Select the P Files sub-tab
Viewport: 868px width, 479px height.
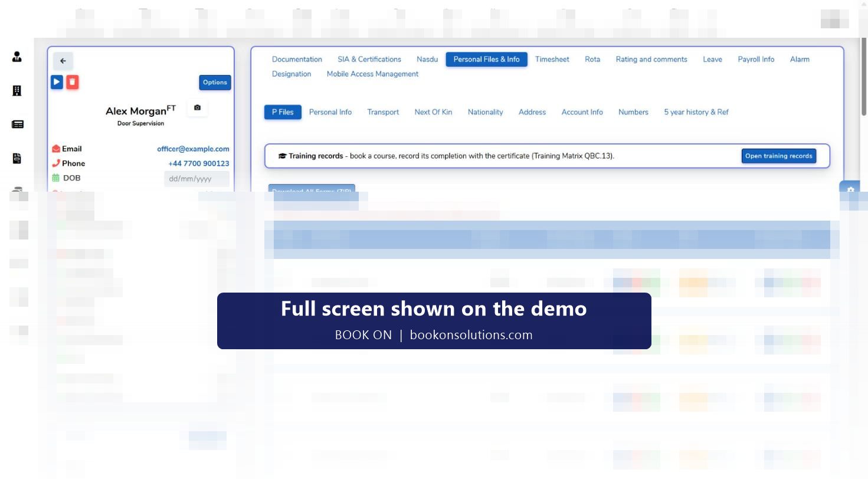[283, 112]
